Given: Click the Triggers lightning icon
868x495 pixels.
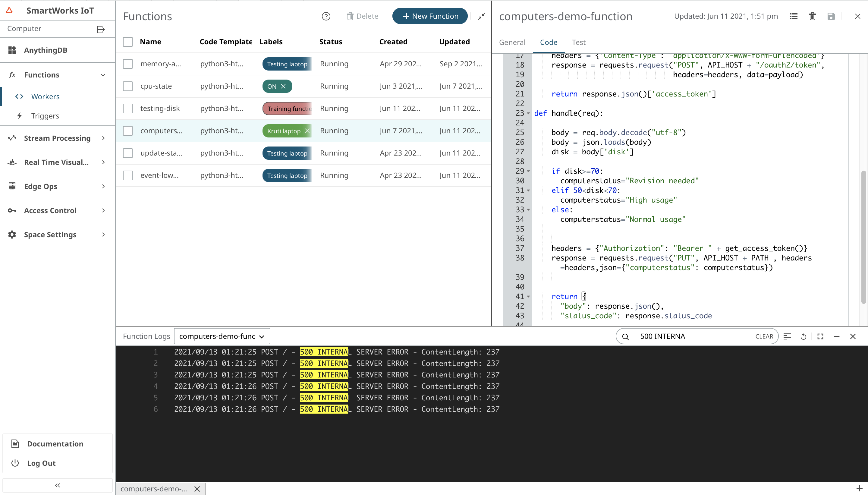Looking at the screenshot, I should click(19, 115).
